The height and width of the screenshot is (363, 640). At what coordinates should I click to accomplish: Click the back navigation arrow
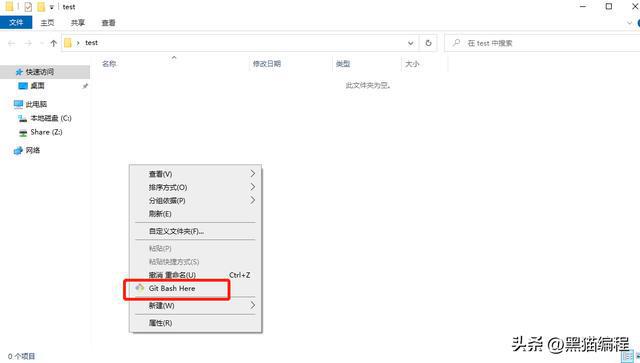coord(11,43)
